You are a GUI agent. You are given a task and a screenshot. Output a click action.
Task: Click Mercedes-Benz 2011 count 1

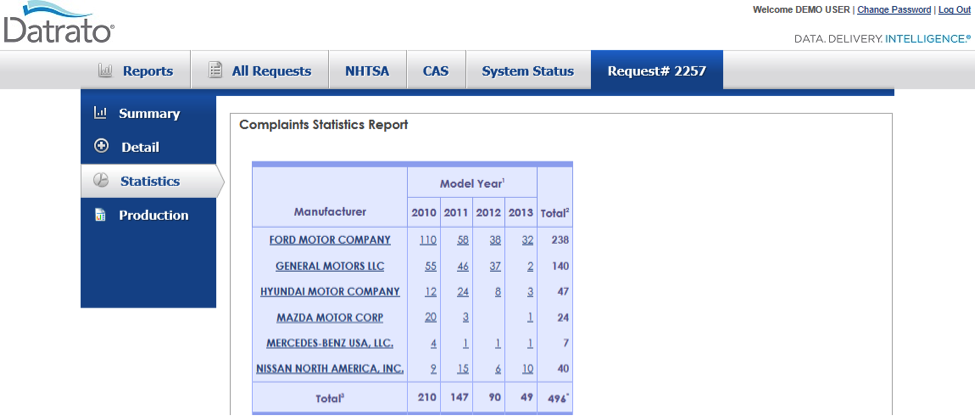tap(466, 343)
